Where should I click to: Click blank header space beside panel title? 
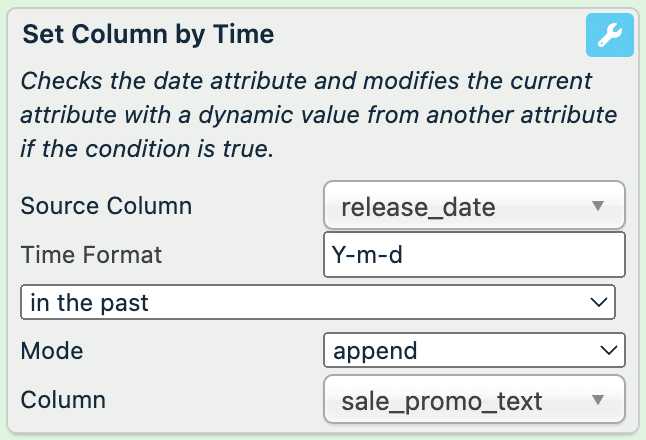[430, 35]
